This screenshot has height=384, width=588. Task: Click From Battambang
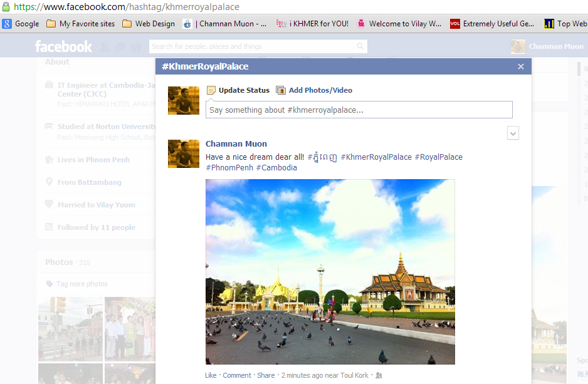click(89, 182)
